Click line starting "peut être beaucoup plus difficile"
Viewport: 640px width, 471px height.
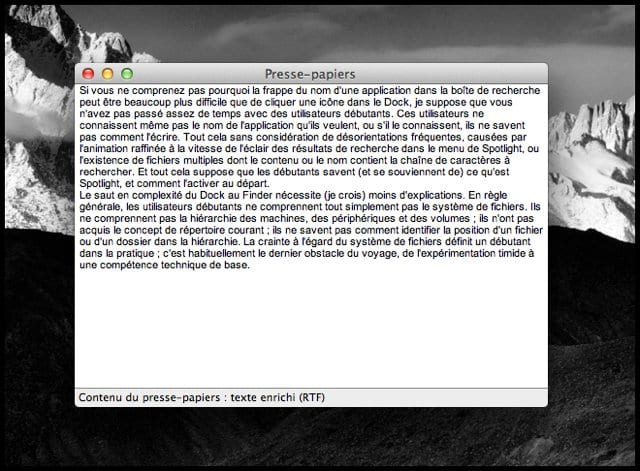pos(296,102)
